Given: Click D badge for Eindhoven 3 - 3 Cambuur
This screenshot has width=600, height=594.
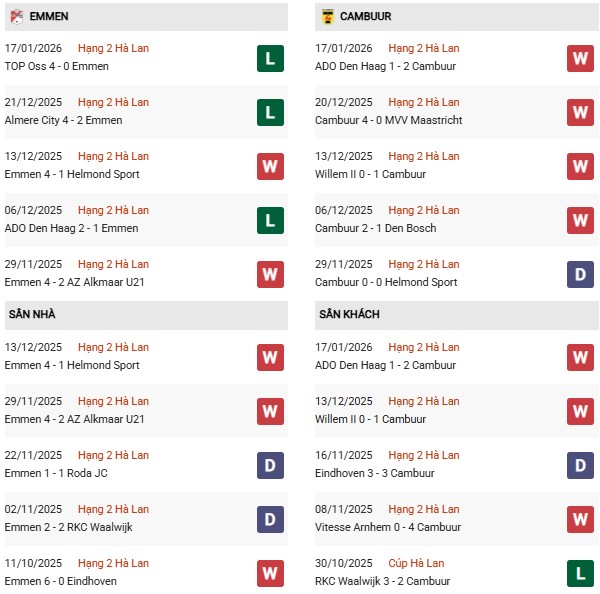Looking at the screenshot, I should [x=580, y=464].
